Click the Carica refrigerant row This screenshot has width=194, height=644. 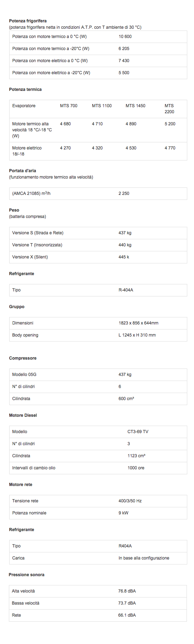coord(98,558)
